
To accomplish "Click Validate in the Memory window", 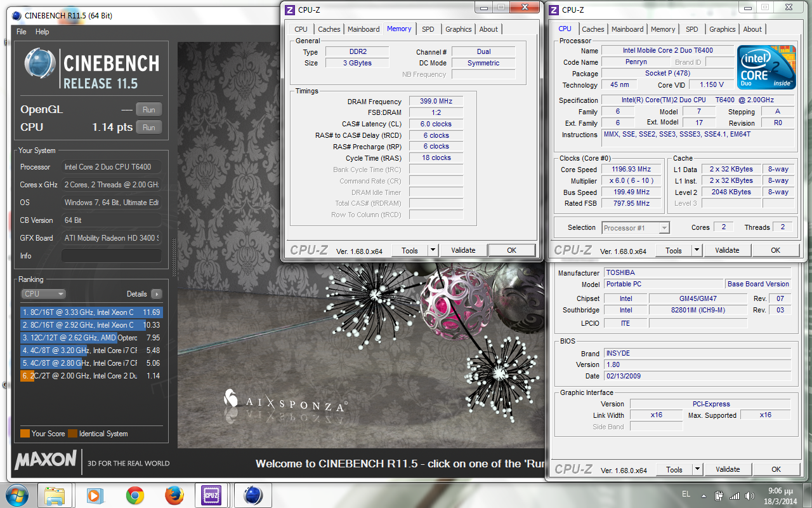I will click(x=463, y=250).
